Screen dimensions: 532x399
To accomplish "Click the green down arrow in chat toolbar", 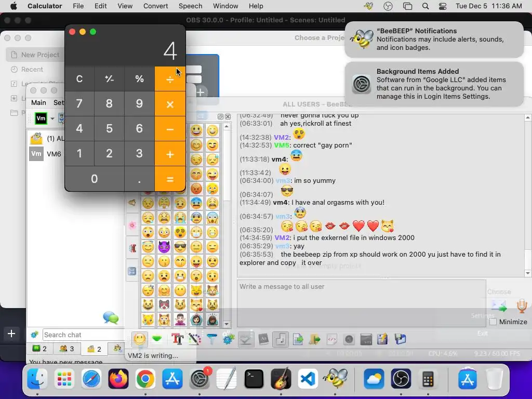I will [157, 339].
